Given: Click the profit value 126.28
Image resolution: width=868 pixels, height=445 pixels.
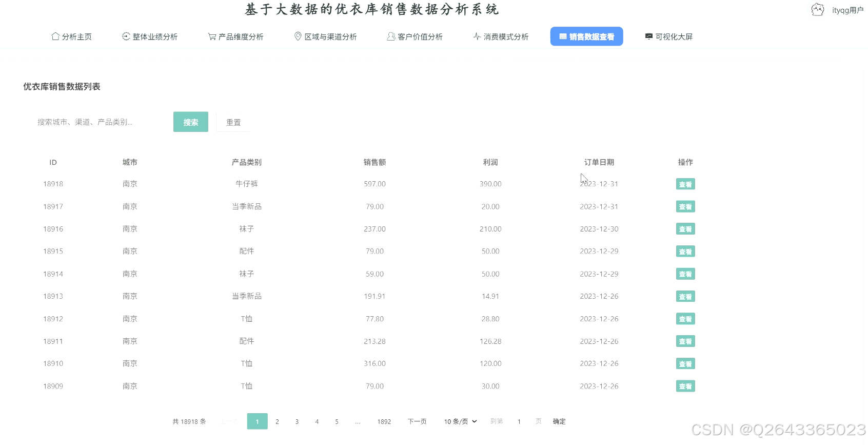Looking at the screenshot, I should tap(490, 341).
